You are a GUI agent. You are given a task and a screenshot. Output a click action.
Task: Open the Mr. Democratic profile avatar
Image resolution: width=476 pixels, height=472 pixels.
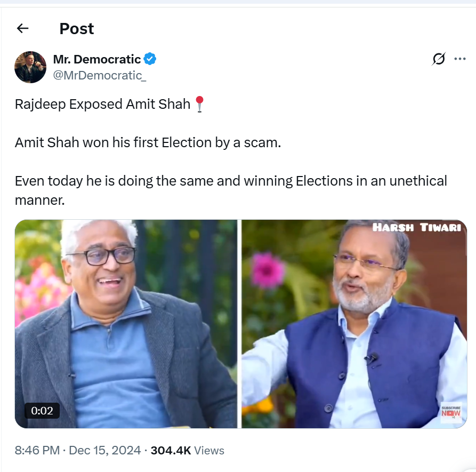tap(30, 67)
